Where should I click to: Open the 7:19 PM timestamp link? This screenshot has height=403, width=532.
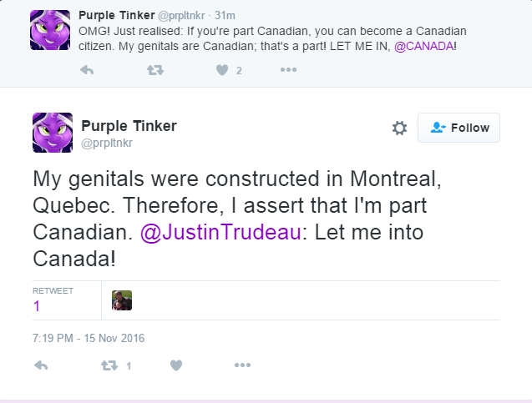pos(89,338)
